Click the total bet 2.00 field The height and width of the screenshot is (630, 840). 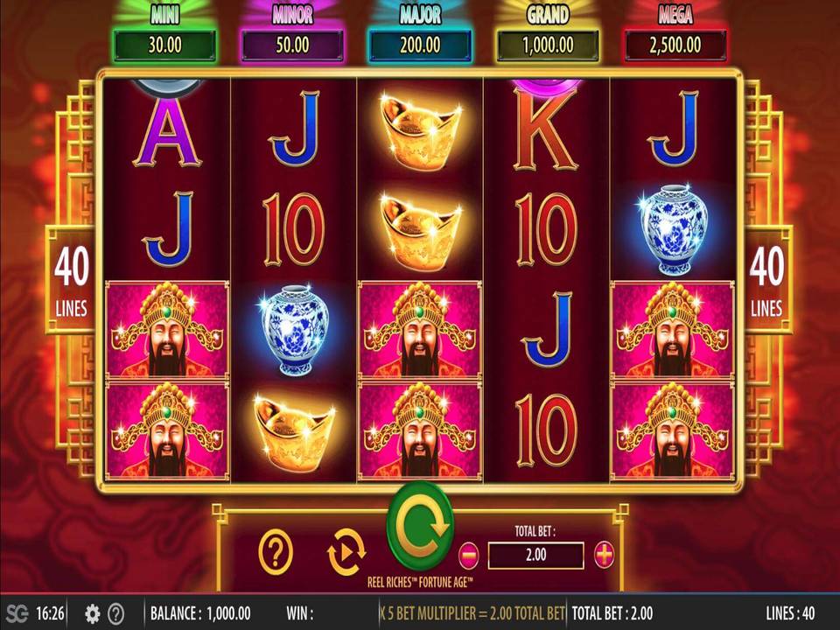click(535, 555)
